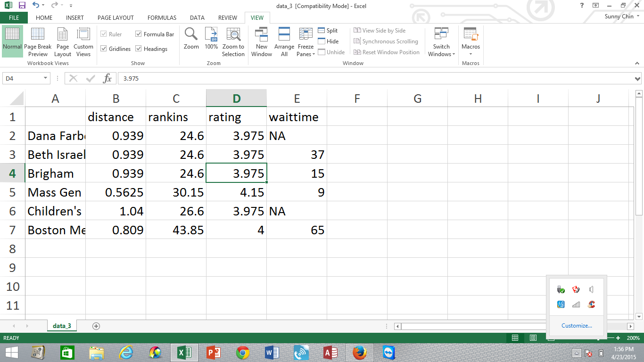Open Freeze Panes dropdown

pyautogui.click(x=306, y=41)
